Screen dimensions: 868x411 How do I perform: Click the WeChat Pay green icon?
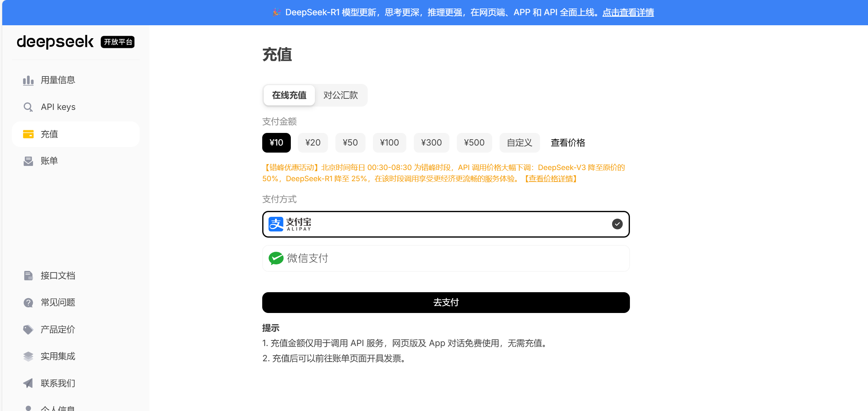(x=276, y=258)
